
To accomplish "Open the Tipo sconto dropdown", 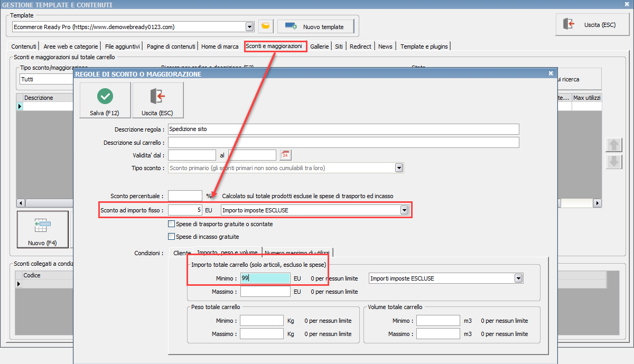I will [x=399, y=168].
